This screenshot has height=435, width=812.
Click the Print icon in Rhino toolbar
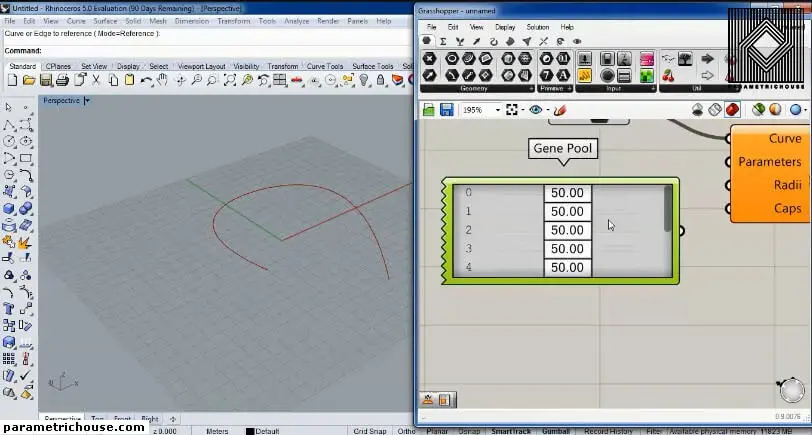click(62, 80)
